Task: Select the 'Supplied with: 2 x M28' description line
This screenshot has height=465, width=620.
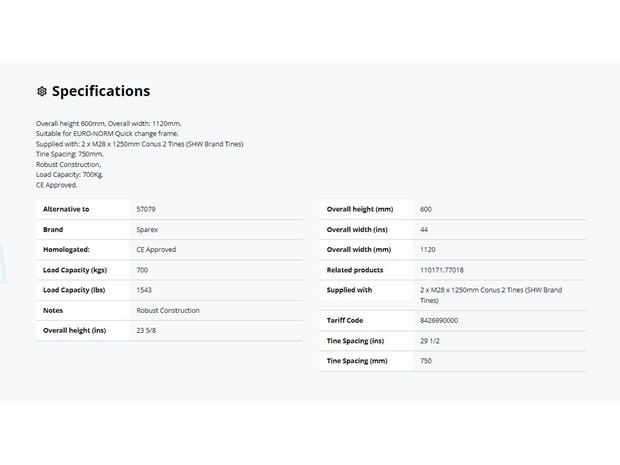Action: click(140, 144)
